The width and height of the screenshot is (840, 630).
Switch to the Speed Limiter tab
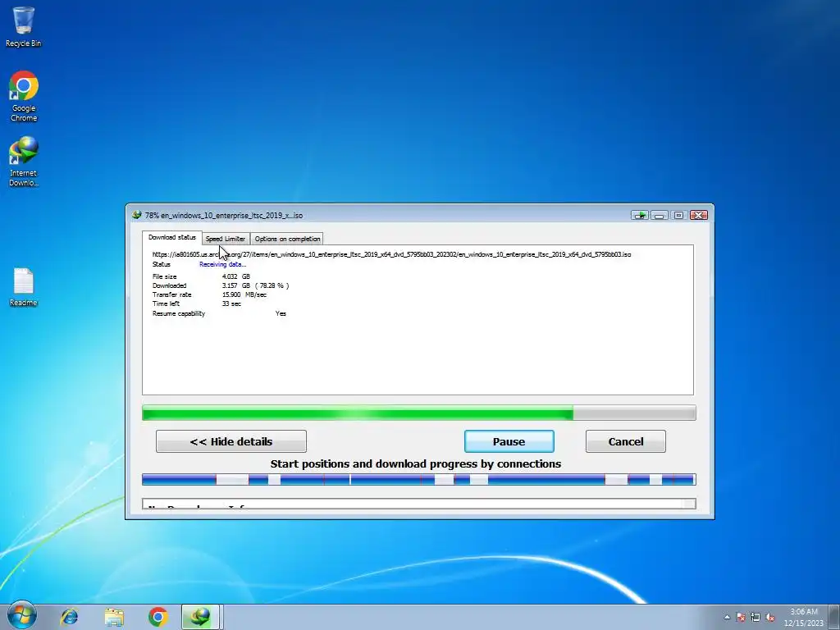click(x=226, y=239)
